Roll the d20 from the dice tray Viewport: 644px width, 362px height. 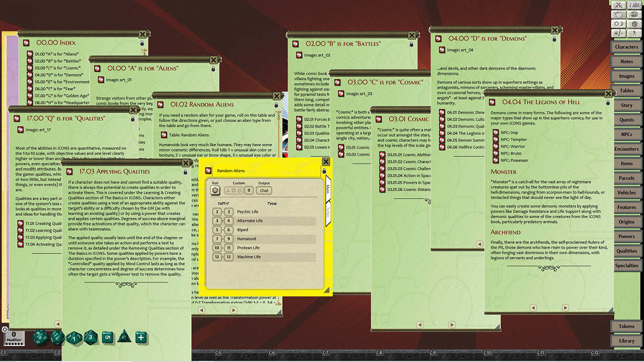pos(39,338)
